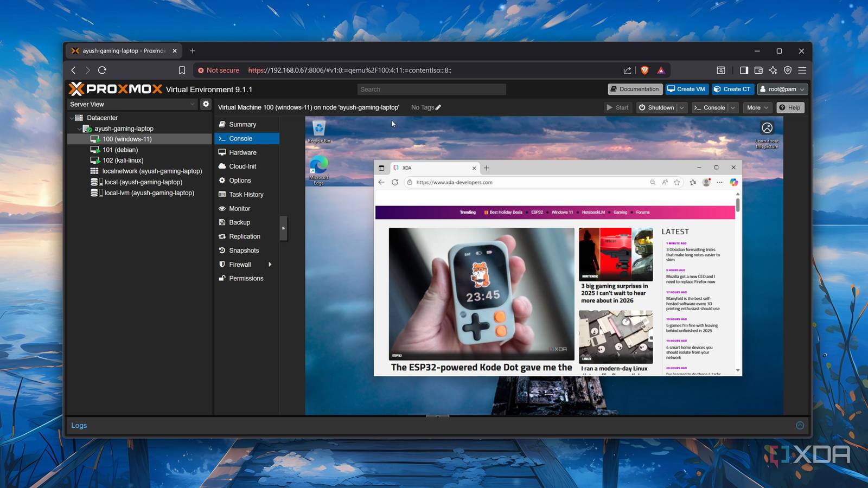Click the Create CT button
This screenshot has width=868, height=488.
pos(732,89)
